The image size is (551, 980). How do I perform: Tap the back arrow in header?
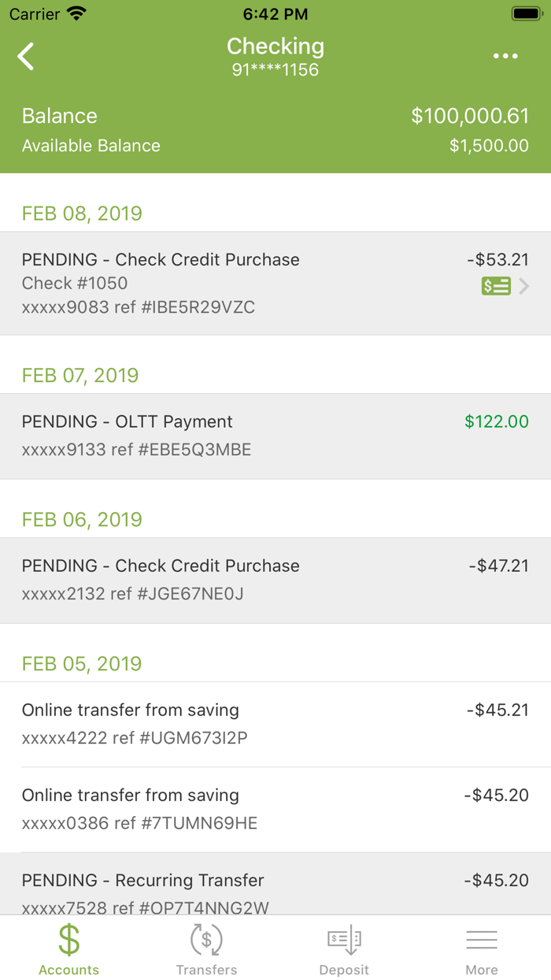(x=25, y=56)
